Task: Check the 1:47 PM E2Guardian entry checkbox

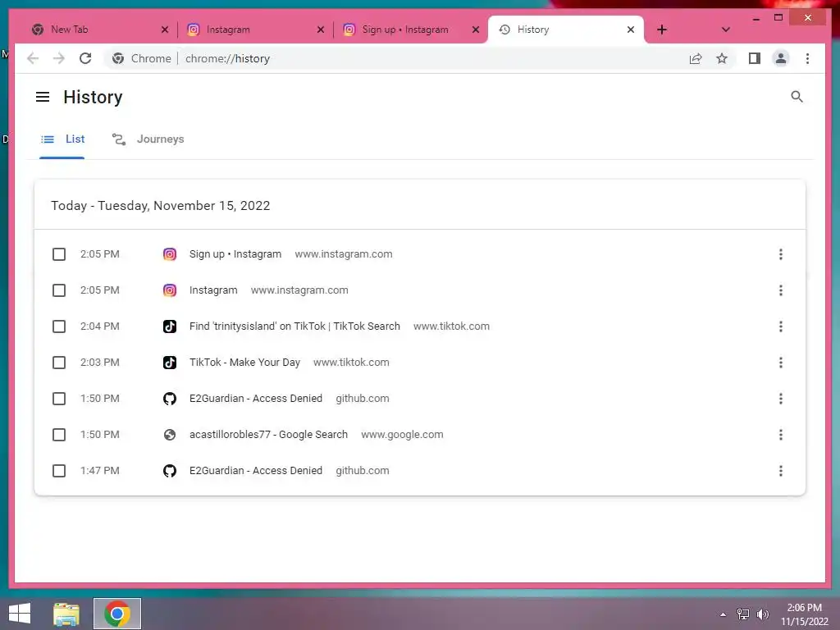Action: pos(59,471)
